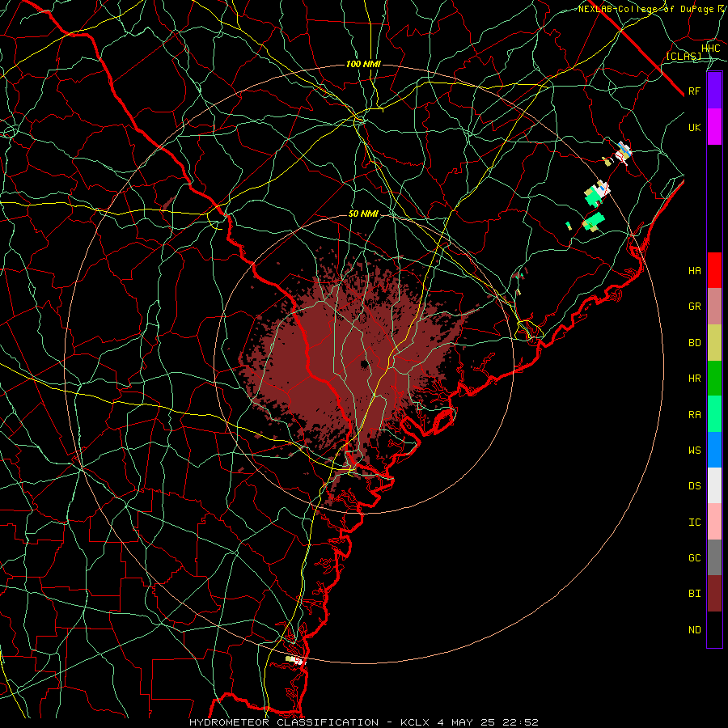Click the WS legend label
The height and width of the screenshot is (728, 728).
[694, 451]
